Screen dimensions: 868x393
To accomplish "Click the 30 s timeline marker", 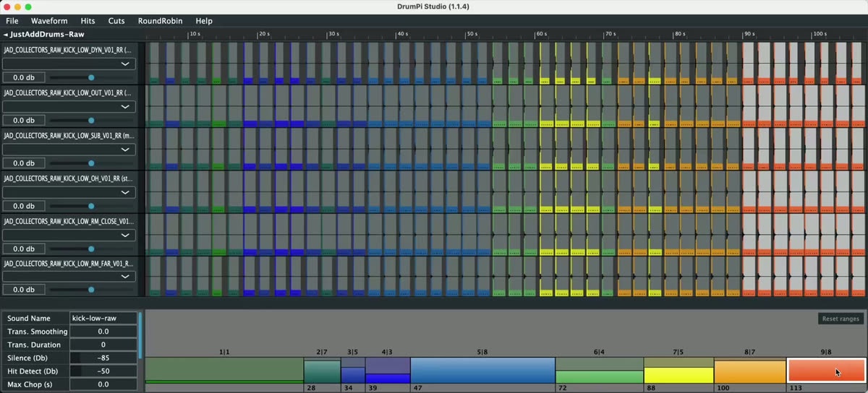I will pos(333,34).
